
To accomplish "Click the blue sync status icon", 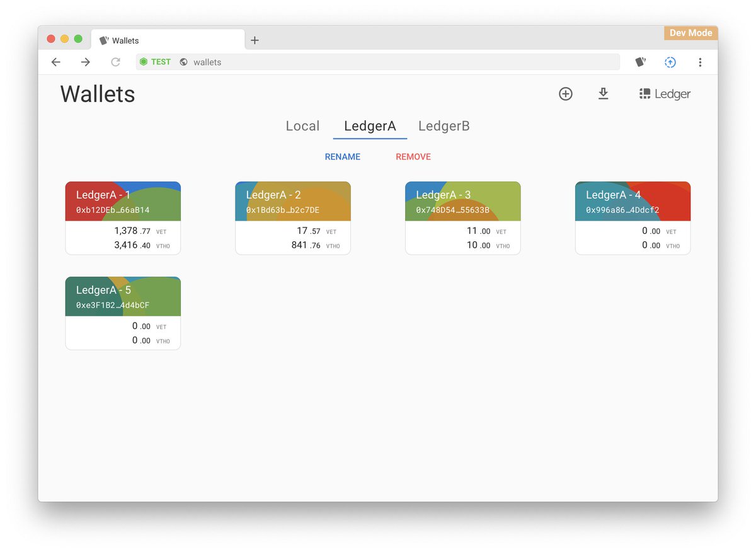I will [x=670, y=62].
